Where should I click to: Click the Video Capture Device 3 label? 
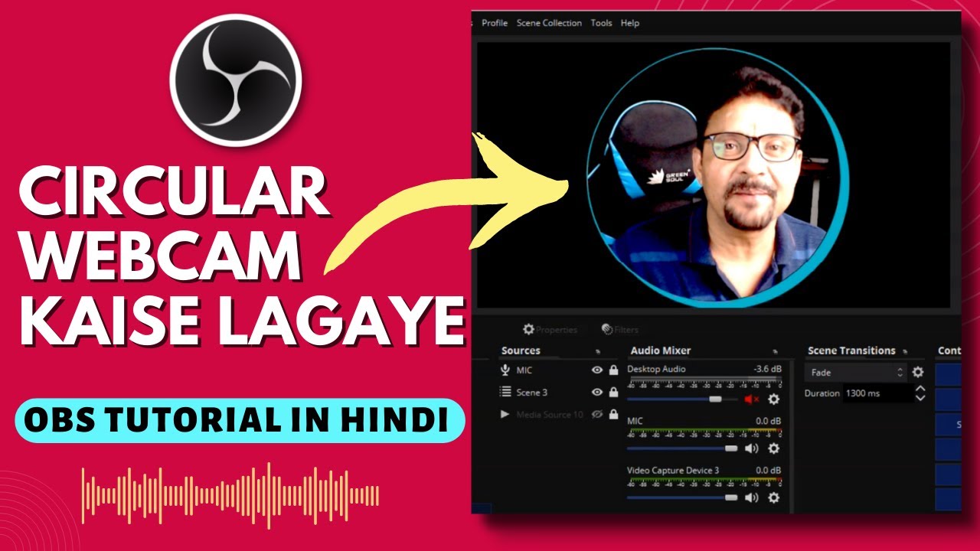pos(673,470)
